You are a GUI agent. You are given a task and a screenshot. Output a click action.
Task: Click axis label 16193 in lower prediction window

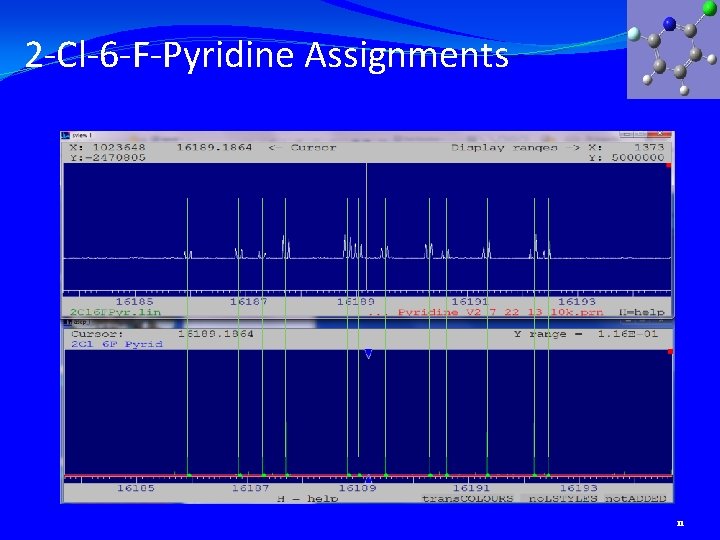pos(579,488)
